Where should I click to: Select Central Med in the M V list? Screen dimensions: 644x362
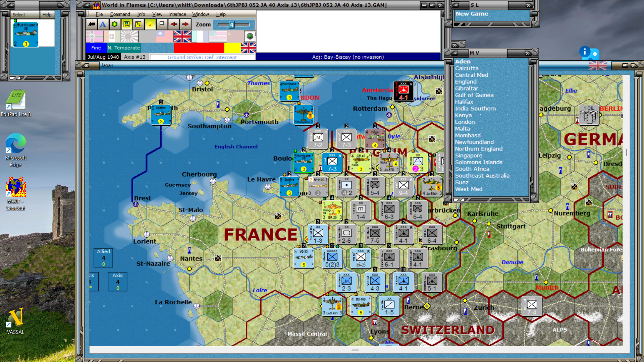pyautogui.click(x=472, y=75)
